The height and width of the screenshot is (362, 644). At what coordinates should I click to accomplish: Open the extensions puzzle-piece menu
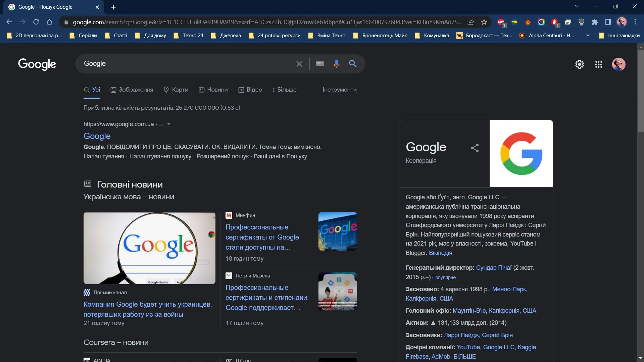[595, 22]
